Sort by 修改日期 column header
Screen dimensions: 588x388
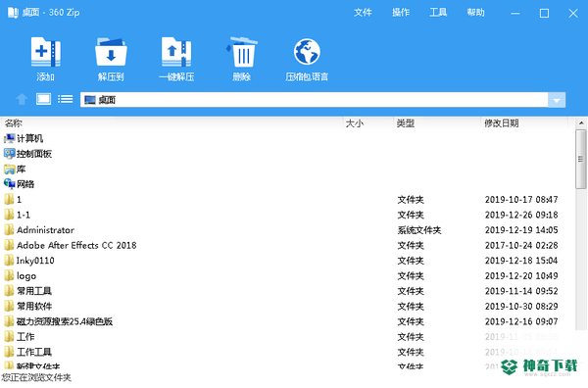[502, 122]
